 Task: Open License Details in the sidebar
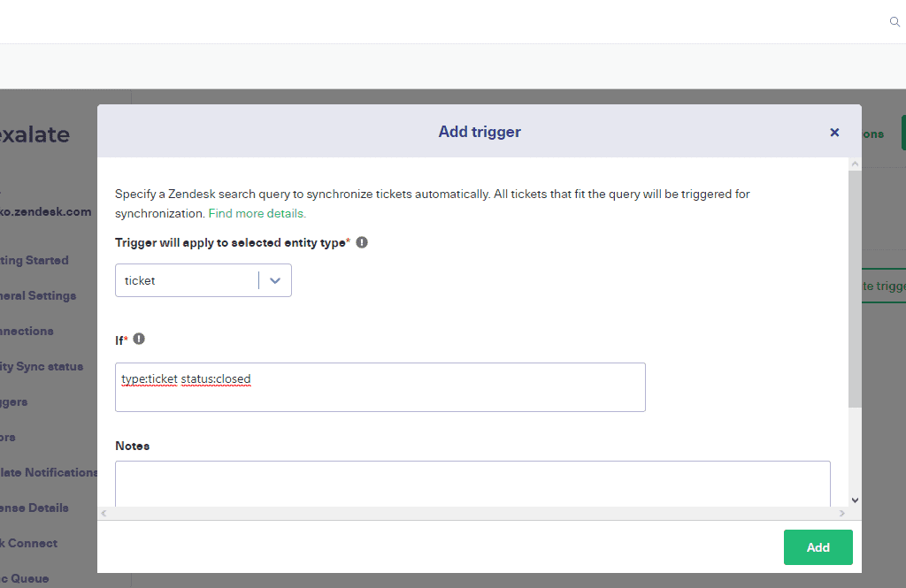(35, 508)
